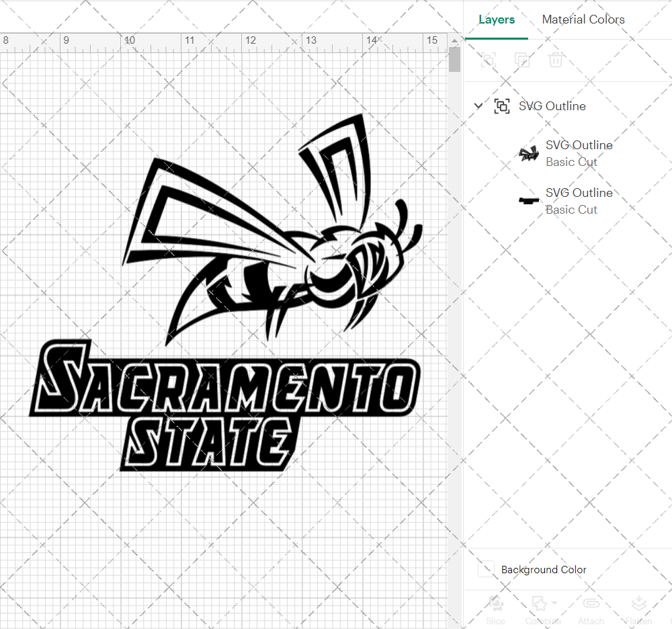Select the hornet graphic on the canvas
The height and width of the screenshot is (629, 672).
[x=273, y=230]
